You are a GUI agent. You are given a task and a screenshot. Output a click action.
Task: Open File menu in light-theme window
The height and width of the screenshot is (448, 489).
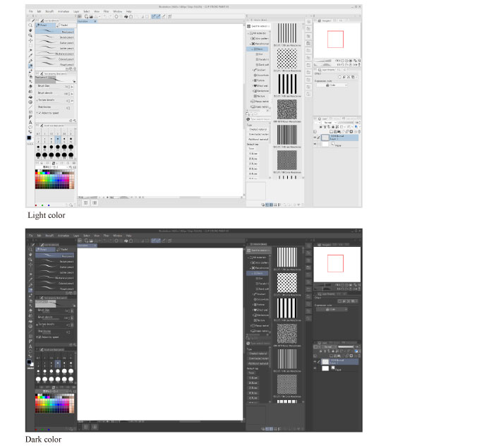coord(31,11)
